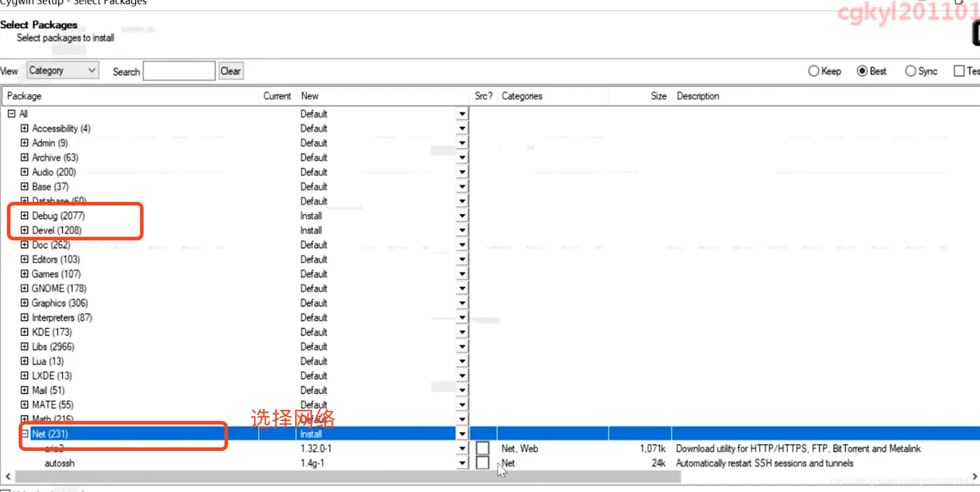Click the Clear search button
Image resolution: width=980 pixels, height=492 pixels.
tap(231, 71)
